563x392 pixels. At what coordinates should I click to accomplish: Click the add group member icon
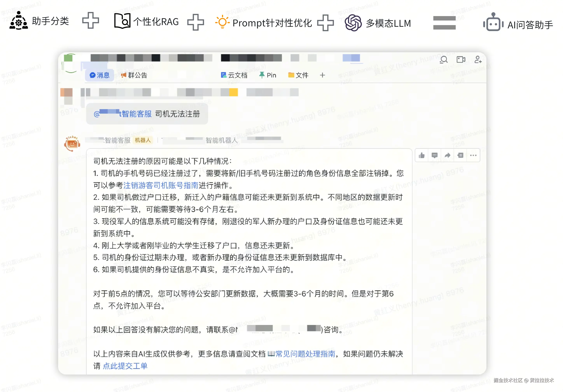(478, 59)
